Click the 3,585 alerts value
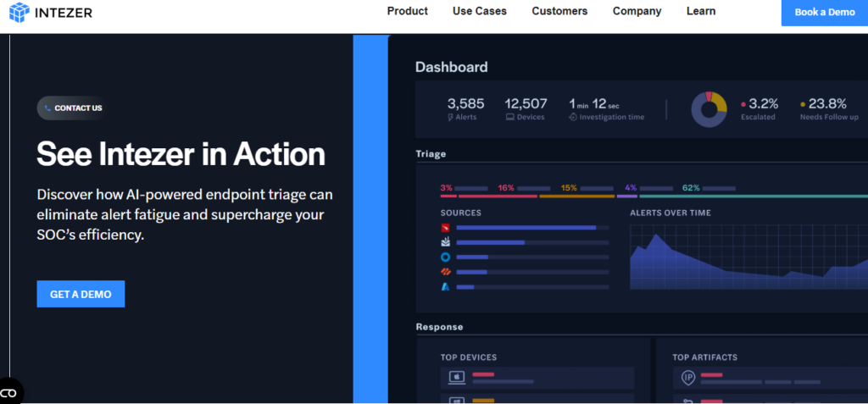The height and width of the screenshot is (404, 868). pyautogui.click(x=465, y=103)
